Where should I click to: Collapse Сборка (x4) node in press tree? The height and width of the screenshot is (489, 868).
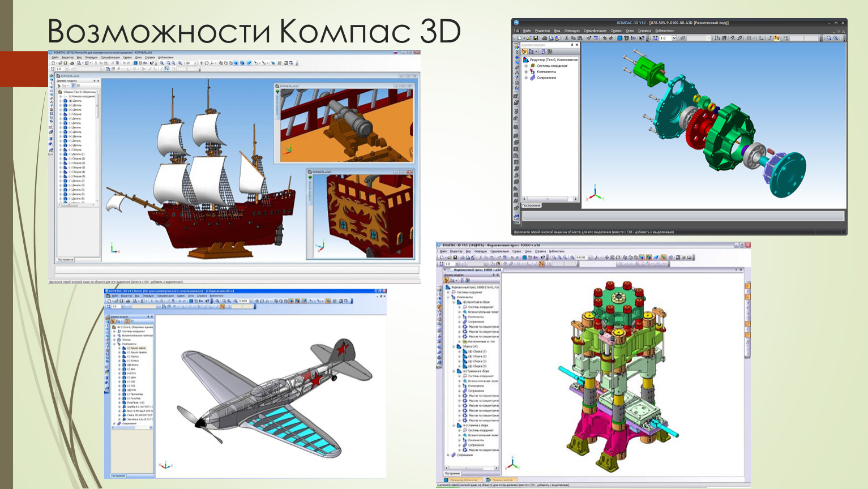coord(454,346)
